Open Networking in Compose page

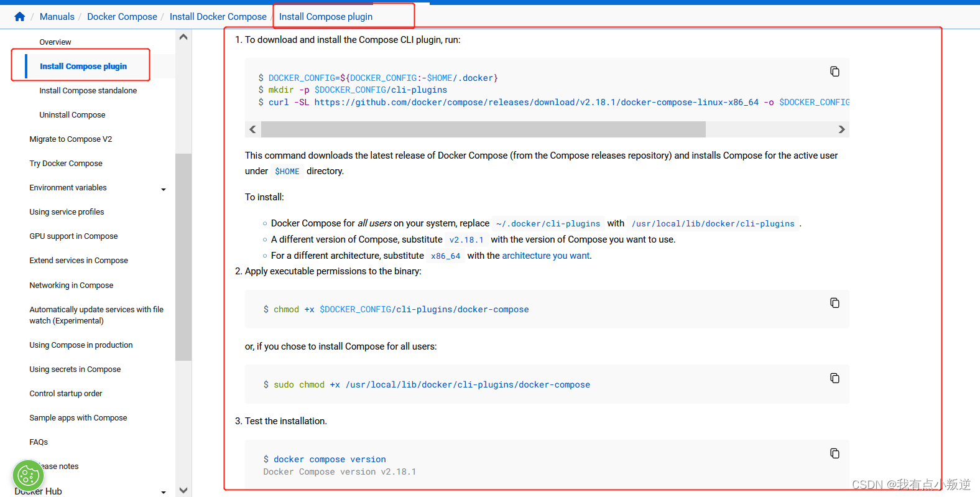tap(72, 286)
